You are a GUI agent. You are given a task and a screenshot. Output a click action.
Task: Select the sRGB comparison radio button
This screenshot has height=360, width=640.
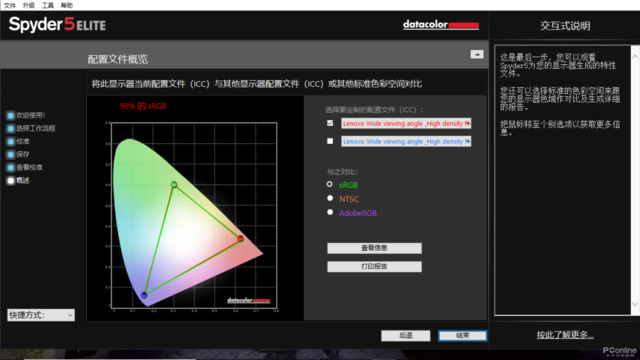tap(330, 184)
